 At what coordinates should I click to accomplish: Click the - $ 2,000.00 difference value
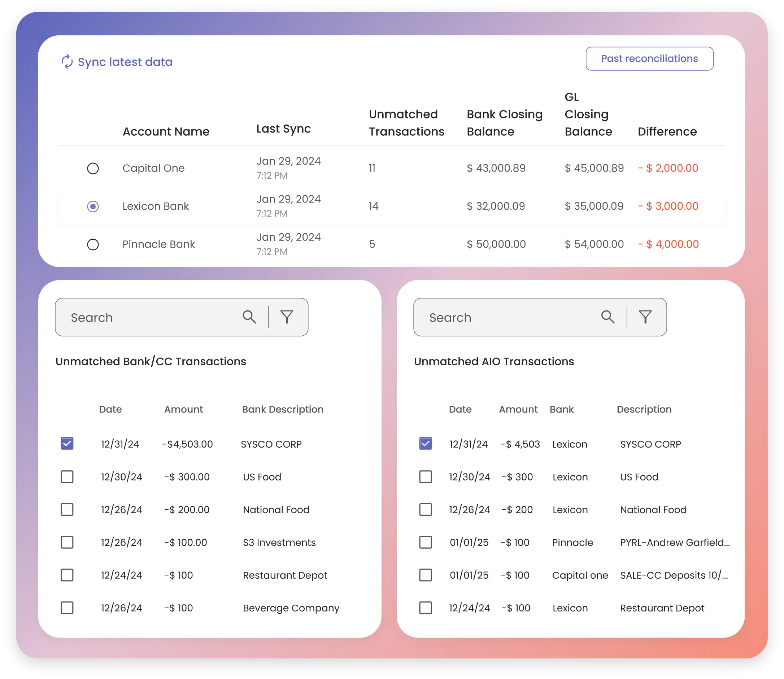coord(668,168)
